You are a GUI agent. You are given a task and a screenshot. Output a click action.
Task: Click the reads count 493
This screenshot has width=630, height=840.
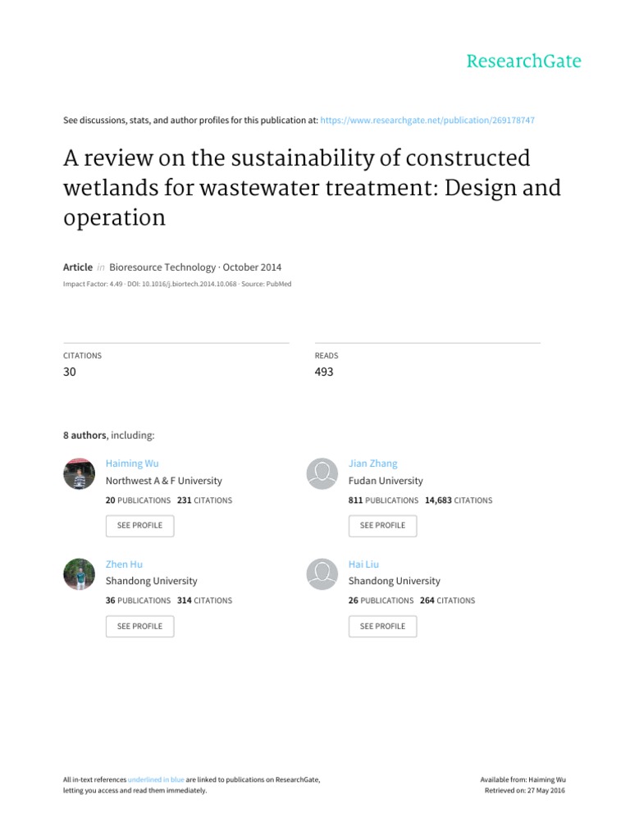tap(324, 372)
